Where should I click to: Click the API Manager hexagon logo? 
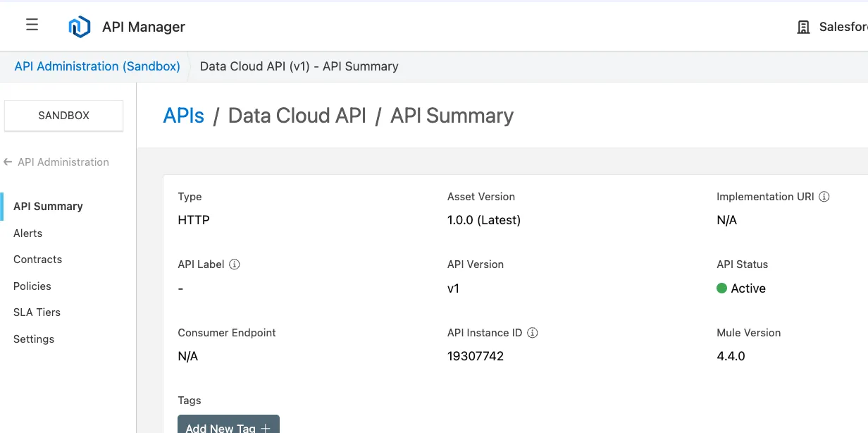(80, 27)
